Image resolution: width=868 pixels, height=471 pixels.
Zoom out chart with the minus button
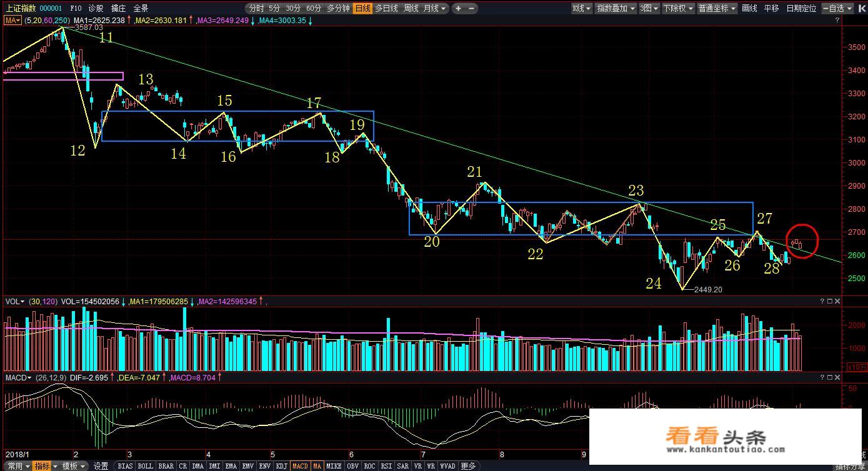[471, 9]
